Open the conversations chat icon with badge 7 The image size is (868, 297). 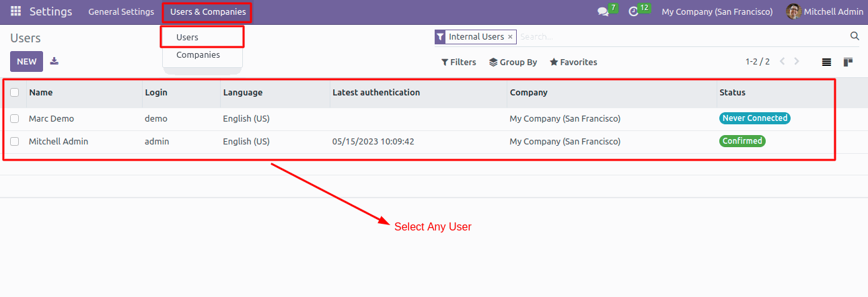pyautogui.click(x=603, y=12)
